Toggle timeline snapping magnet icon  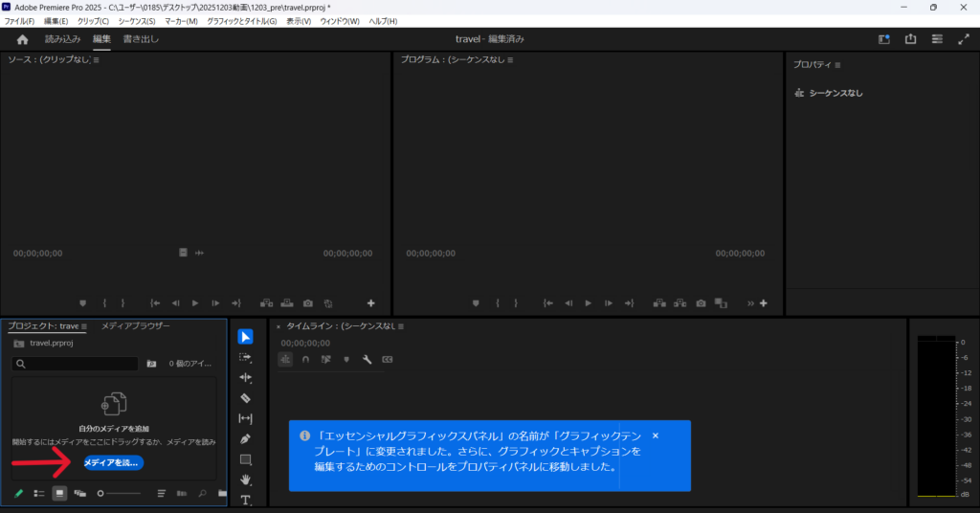tap(305, 360)
